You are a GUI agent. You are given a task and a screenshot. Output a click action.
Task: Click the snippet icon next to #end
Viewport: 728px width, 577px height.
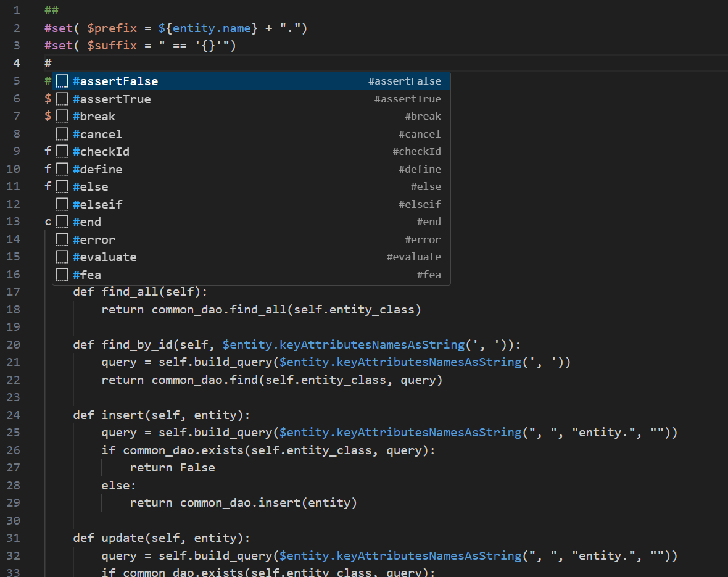click(x=62, y=222)
